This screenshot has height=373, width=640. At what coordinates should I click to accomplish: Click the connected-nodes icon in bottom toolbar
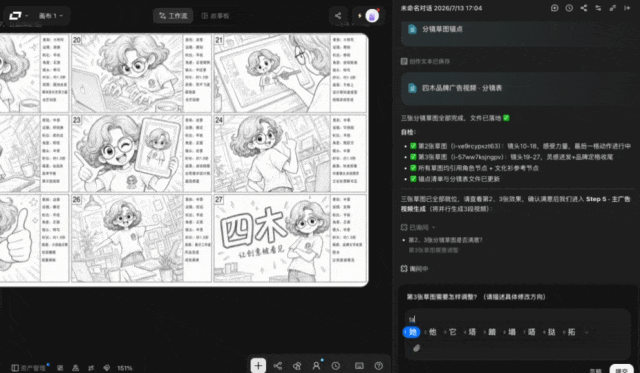click(278, 366)
